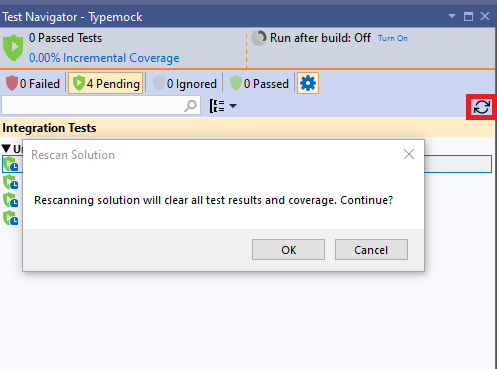Select the fourth pending test shield icon

pos(11,218)
